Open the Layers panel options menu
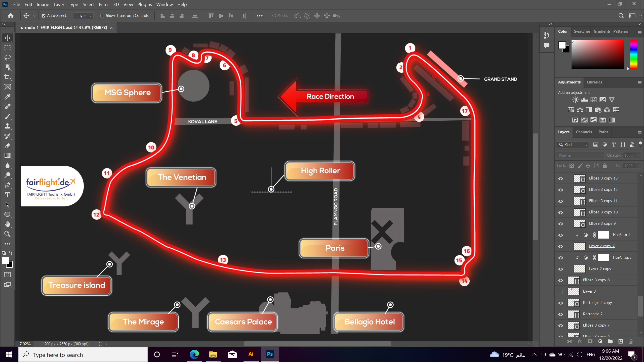644x362 pixels. point(639,132)
